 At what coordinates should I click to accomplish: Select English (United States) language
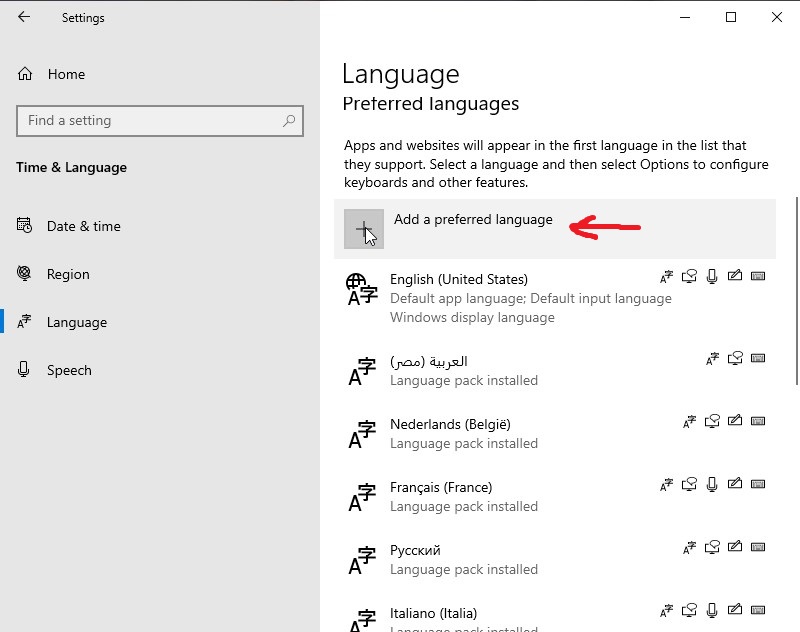pyautogui.click(x=555, y=298)
